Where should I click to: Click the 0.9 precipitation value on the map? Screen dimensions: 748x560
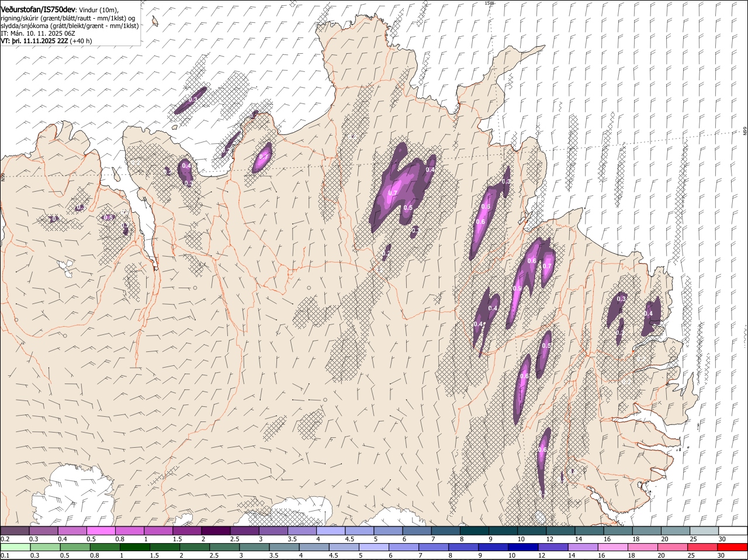point(517,288)
